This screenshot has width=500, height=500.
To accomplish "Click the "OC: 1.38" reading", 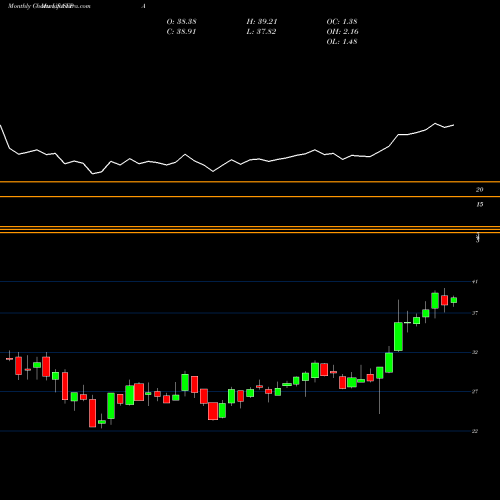I will pos(342,22).
